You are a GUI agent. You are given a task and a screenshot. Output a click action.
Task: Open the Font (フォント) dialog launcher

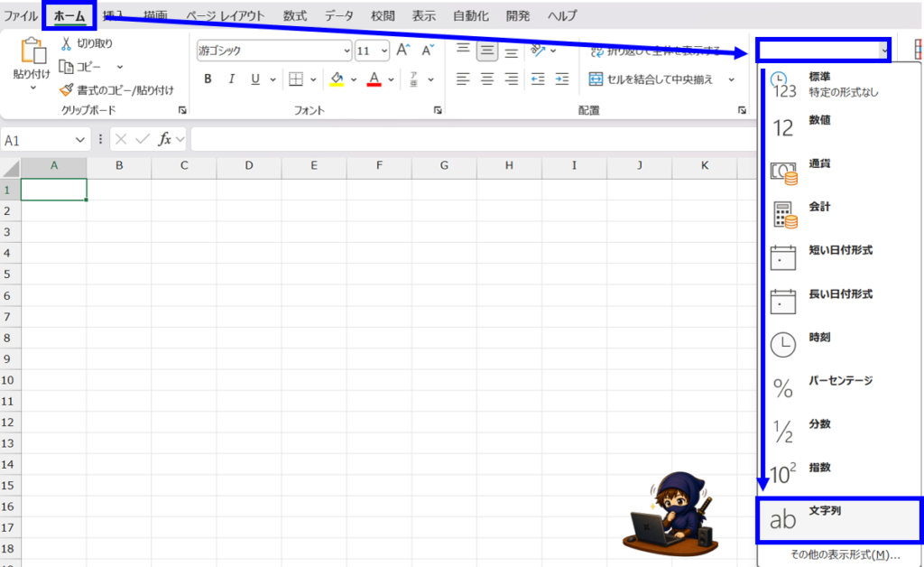(x=438, y=110)
